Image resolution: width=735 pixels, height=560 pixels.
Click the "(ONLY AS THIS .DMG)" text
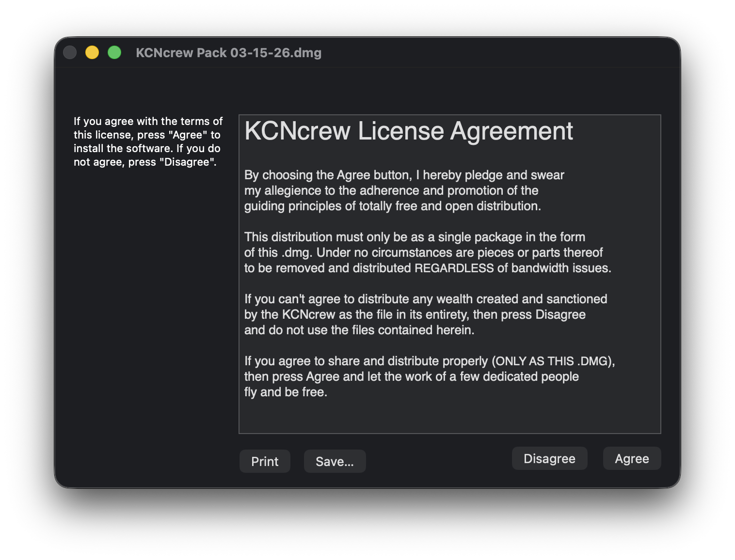pyautogui.click(x=553, y=361)
